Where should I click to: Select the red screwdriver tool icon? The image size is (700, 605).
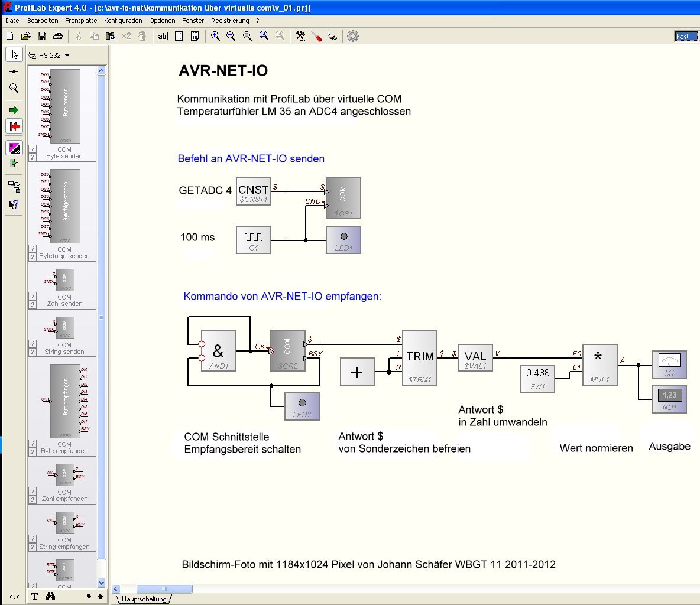[316, 36]
